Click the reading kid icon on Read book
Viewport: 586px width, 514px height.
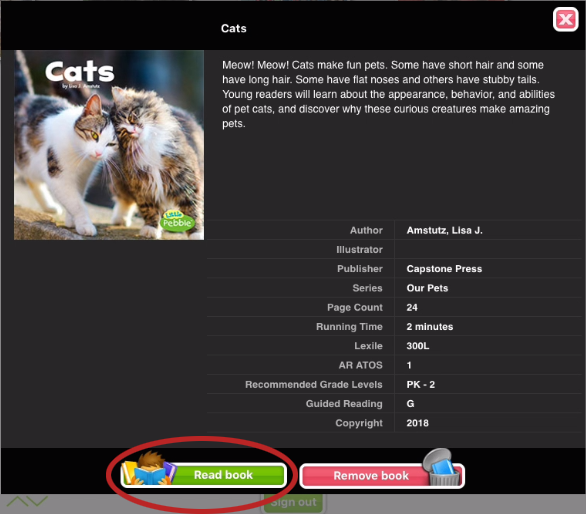pyautogui.click(x=149, y=469)
